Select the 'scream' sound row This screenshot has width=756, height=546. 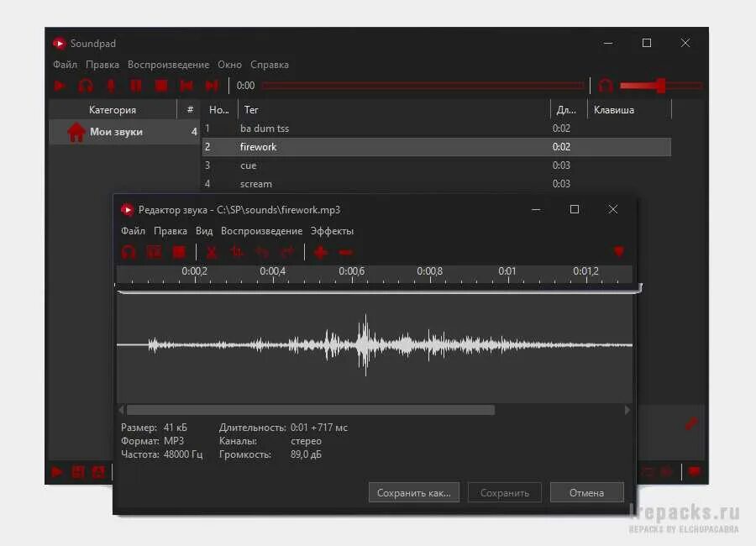tap(436, 184)
